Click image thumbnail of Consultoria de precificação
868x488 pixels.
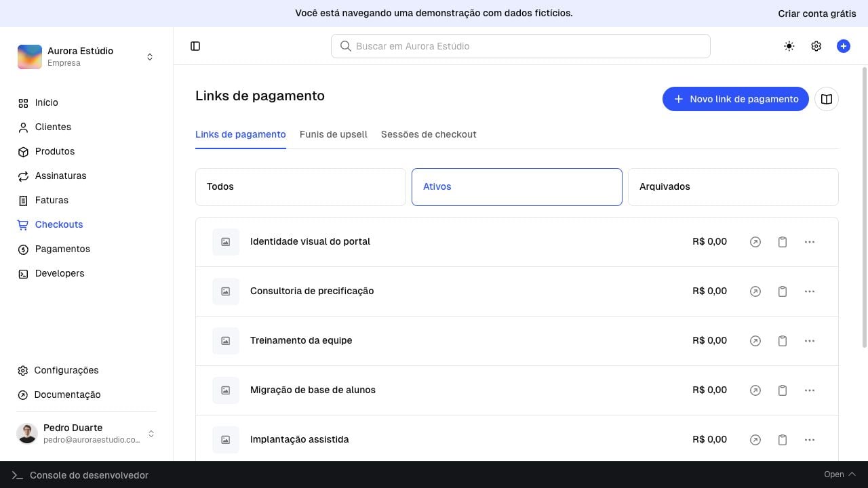click(x=226, y=291)
